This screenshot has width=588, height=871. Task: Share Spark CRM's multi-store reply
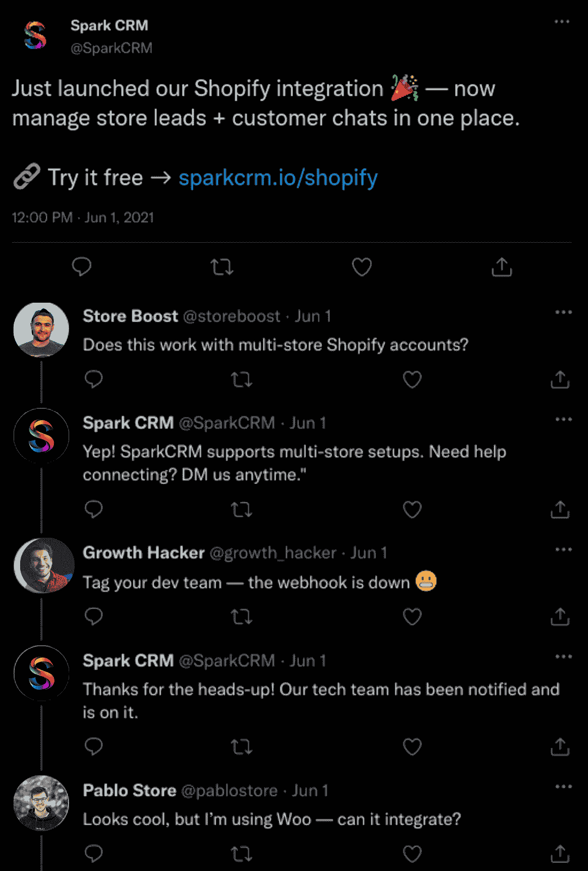559,509
